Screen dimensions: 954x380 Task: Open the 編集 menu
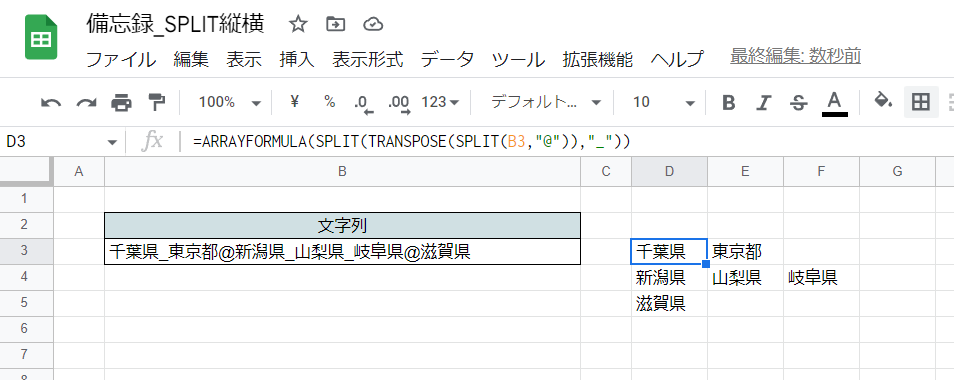pyautogui.click(x=190, y=59)
